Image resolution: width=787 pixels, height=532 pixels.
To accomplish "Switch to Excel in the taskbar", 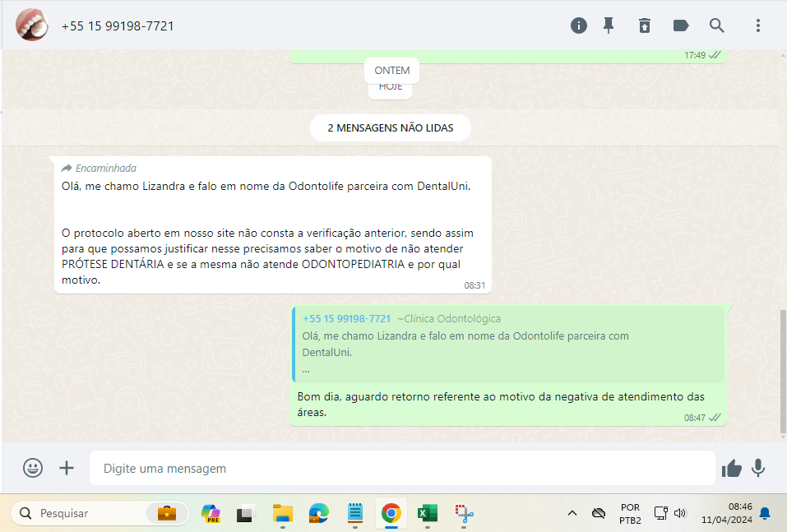I will [427, 514].
